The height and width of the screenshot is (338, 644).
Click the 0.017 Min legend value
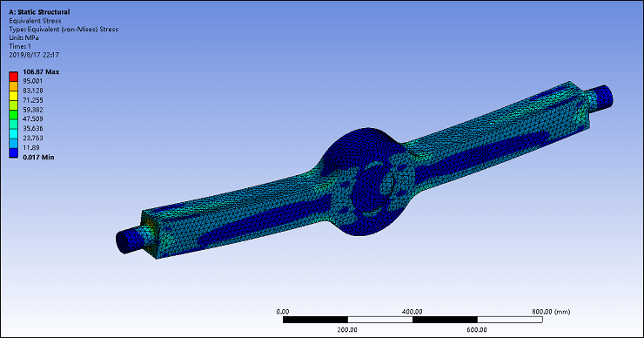click(x=38, y=157)
